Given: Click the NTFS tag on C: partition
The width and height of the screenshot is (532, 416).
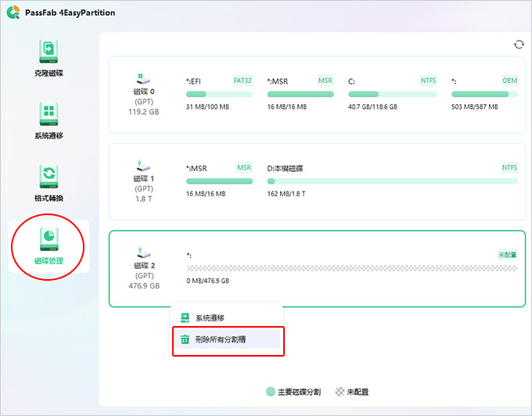Looking at the screenshot, I should (428, 81).
